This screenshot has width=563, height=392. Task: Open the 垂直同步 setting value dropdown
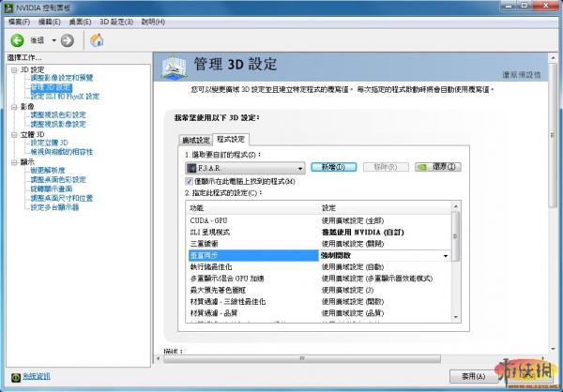445,255
